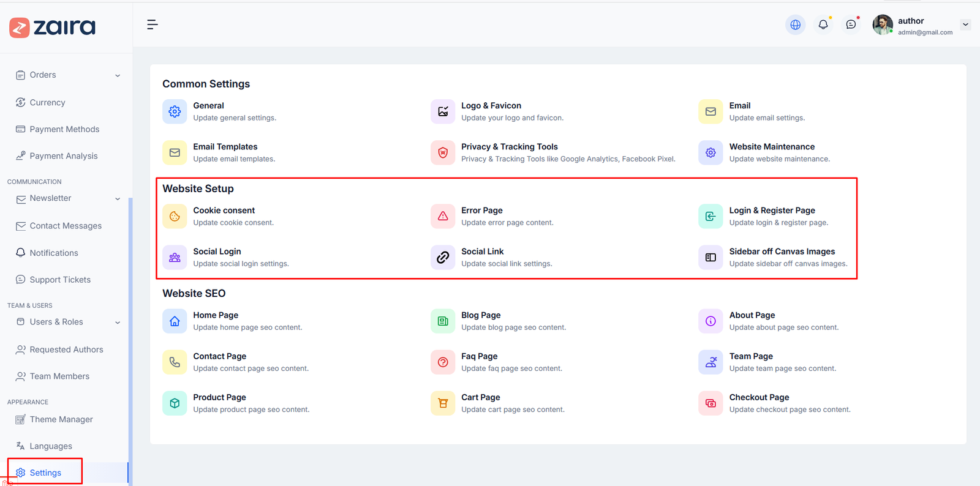Image resolution: width=980 pixels, height=486 pixels.
Task: Click the globe language icon in header
Action: coord(795,25)
